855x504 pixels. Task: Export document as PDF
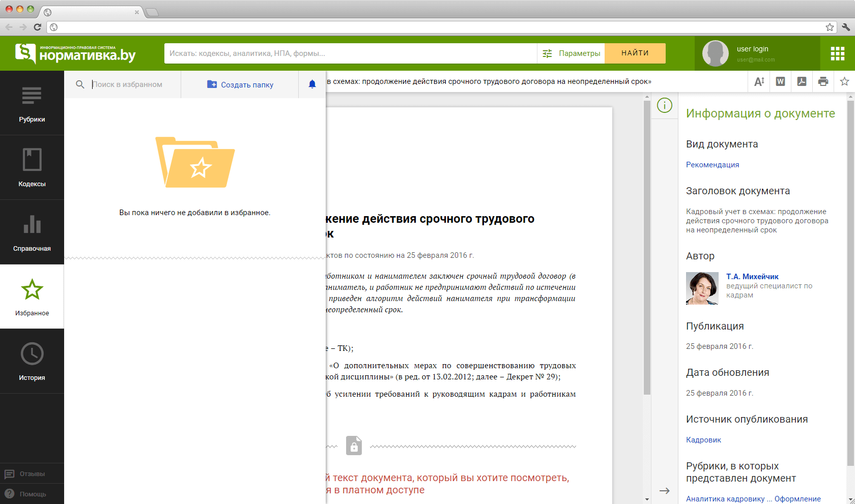(802, 81)
